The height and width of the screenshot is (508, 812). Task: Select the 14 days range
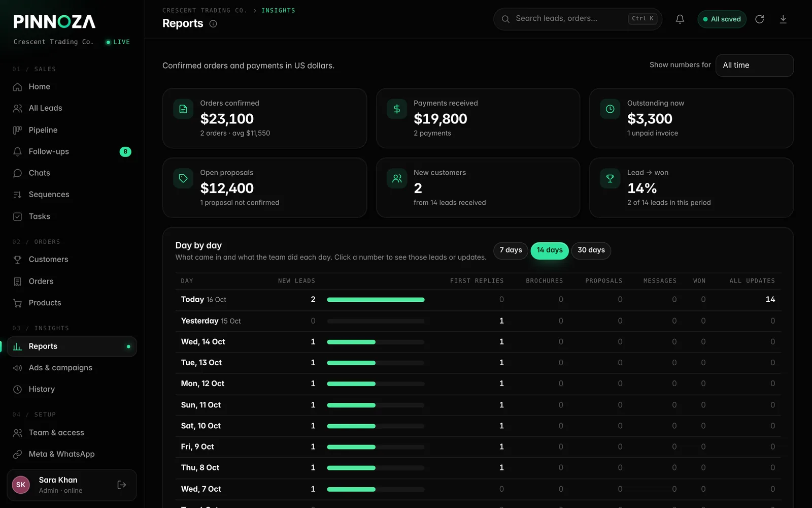[550, 250]
